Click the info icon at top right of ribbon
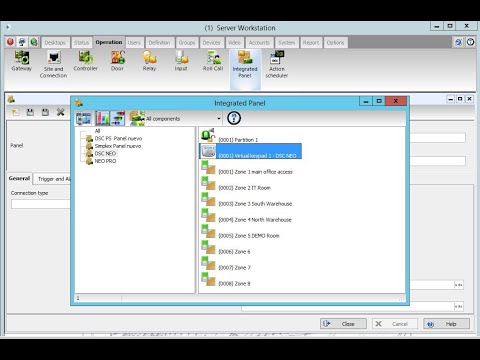480x360 pixels. tap(470, 42)
